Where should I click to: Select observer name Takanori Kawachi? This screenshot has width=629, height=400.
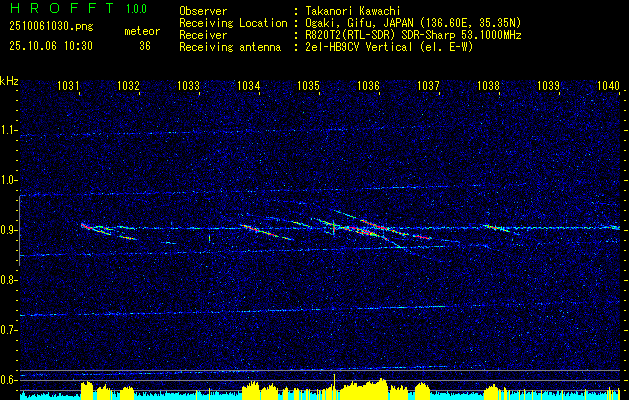[353, 11]
